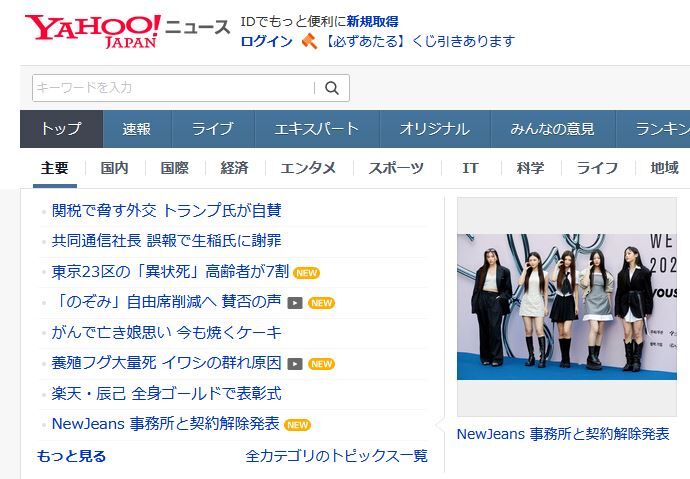The width and height of the screenshot is (690, 479).
Task: Open headline 養殖フグ大量死 イワシの群れ原因
Action: (166, 363)
